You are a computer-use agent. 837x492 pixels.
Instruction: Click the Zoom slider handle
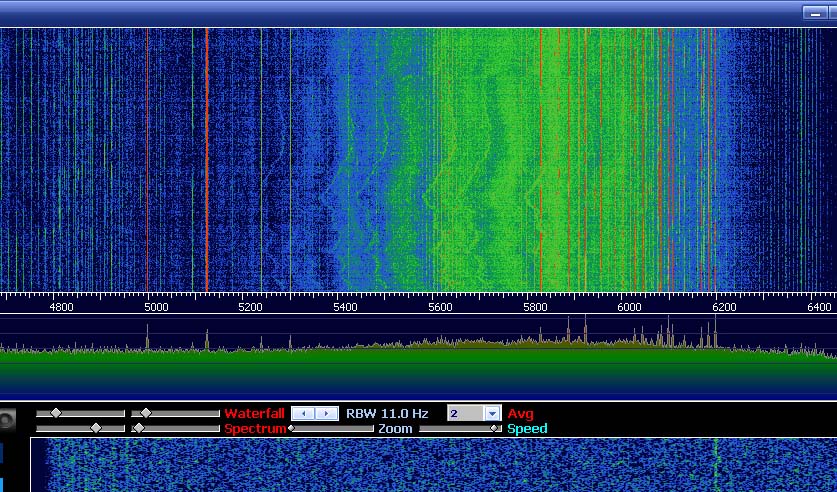[291, 428]
